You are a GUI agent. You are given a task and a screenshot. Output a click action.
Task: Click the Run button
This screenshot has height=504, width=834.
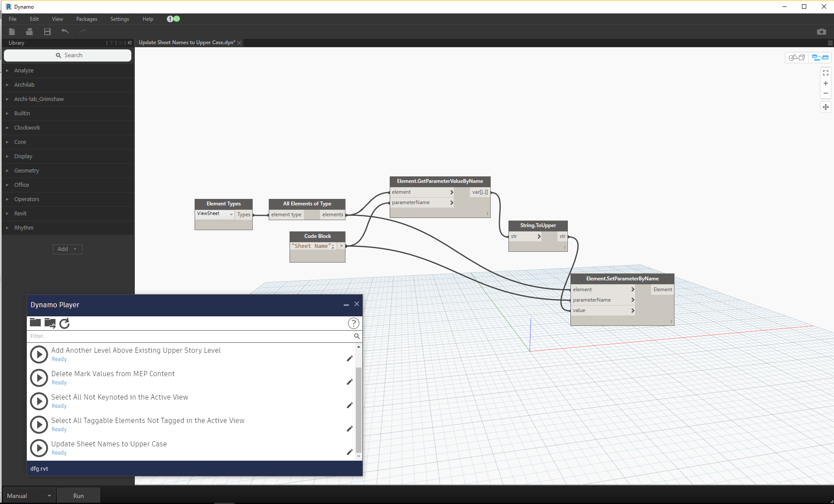[78, 496]
